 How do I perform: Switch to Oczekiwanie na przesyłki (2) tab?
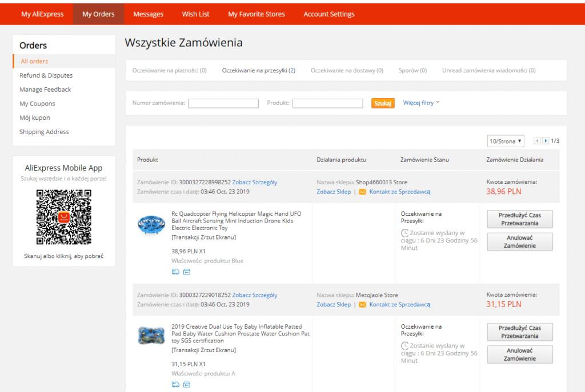click(259, 70)
